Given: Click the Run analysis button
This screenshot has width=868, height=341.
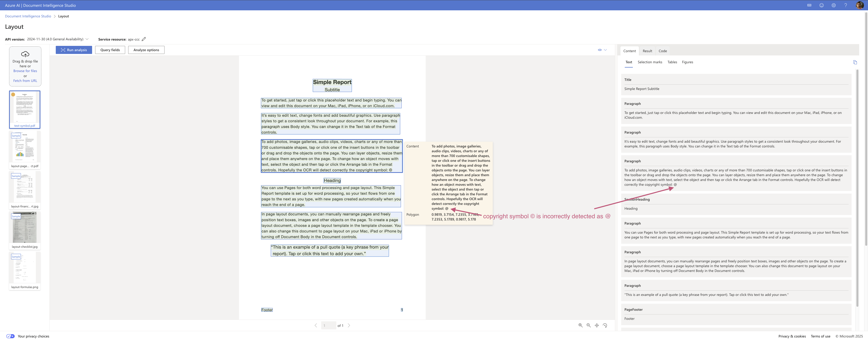Looking at the screenshot, I should (x=74, y=50).
